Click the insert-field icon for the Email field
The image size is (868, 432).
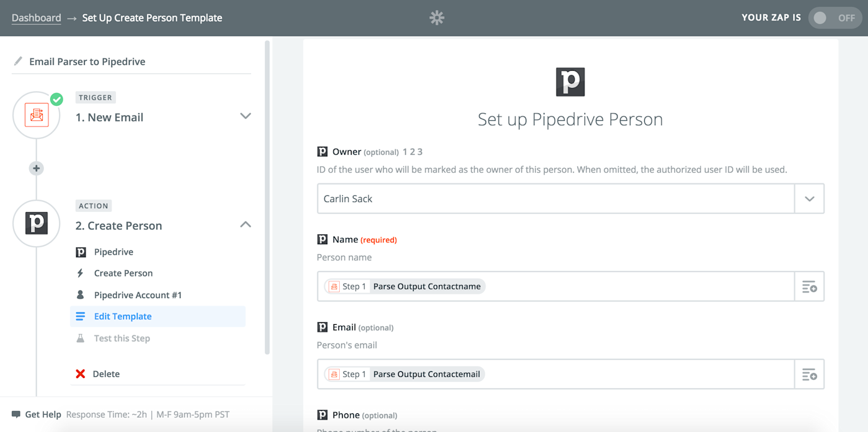809,374
